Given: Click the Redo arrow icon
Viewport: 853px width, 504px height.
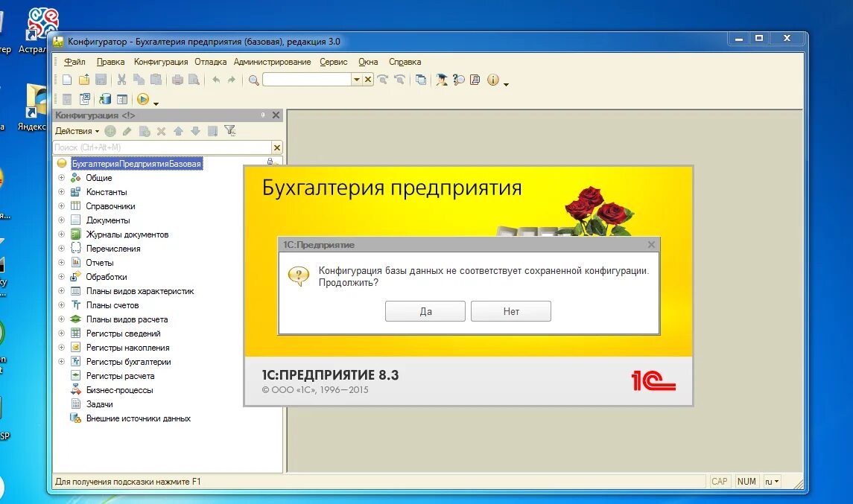Looking at the screenshot, I should coord(231,80).
